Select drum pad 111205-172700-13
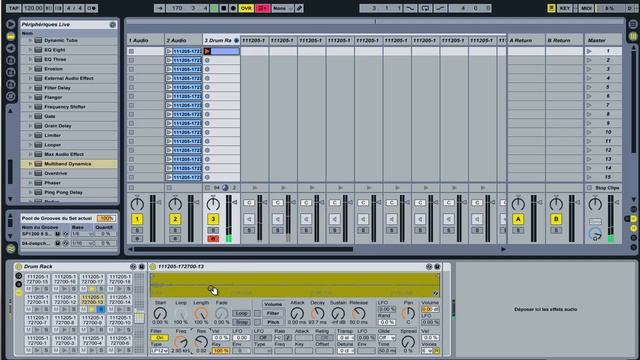 tap(92, 300)
